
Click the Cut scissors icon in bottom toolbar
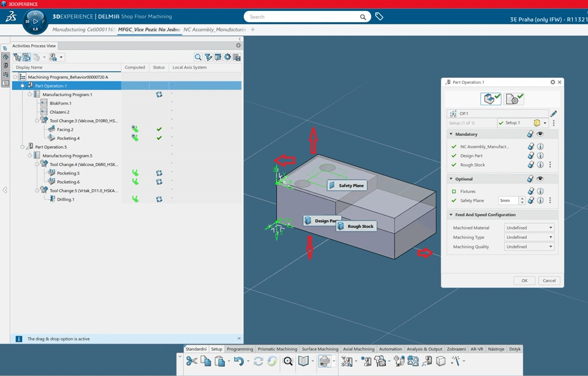pyautogui.click(x=192, y=361)
